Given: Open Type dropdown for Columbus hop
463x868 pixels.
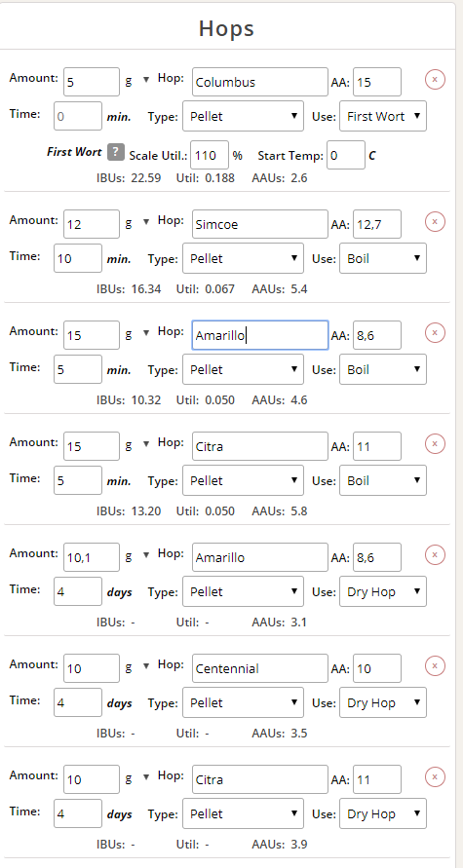Looking at the screenshot, I should (243, 116).
